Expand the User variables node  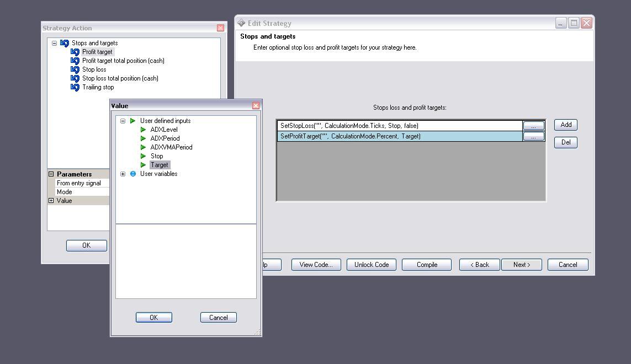(123, 174)
